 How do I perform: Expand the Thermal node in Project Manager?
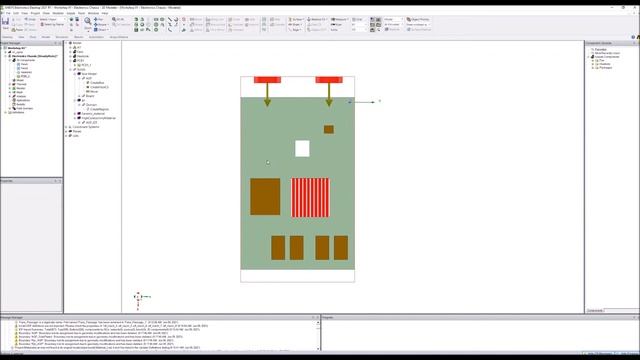coord(10,84)
